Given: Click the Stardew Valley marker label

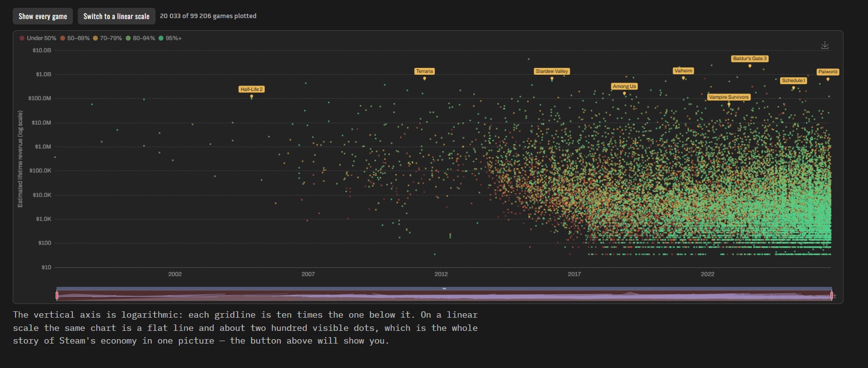Looking at the screenshot, I should point(552,71).
